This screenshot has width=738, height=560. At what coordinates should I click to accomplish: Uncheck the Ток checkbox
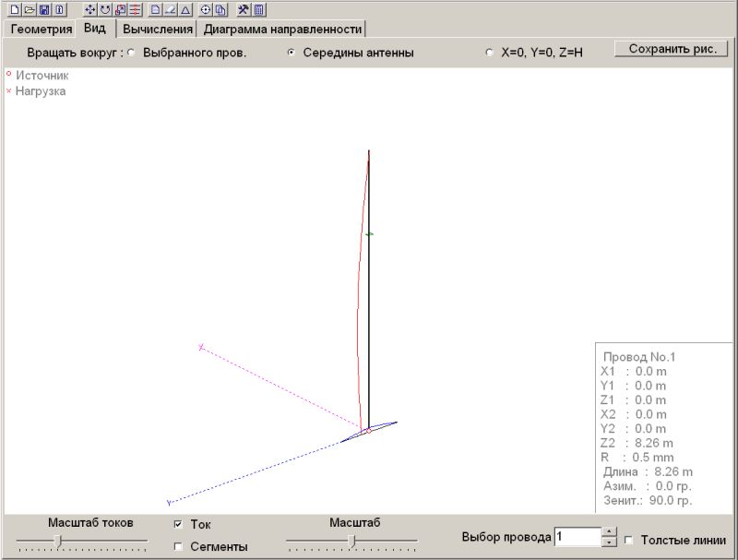pos(178,524)
